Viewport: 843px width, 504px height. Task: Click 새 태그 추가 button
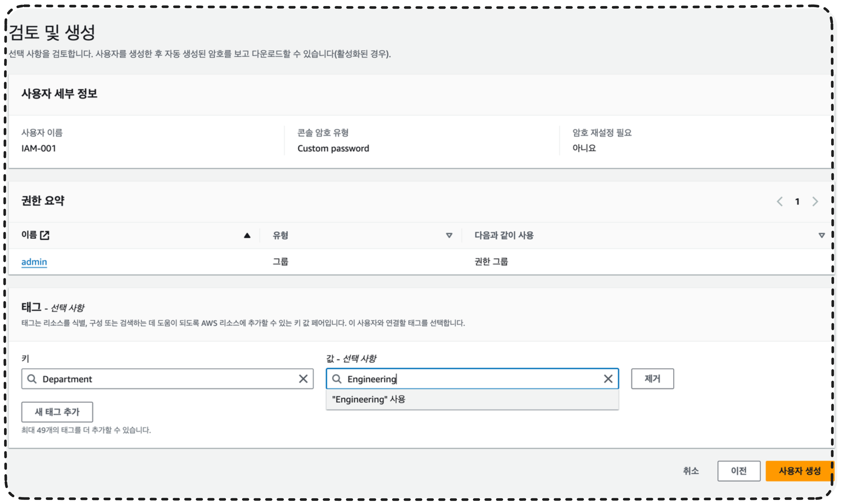click(x=57, y=412)
